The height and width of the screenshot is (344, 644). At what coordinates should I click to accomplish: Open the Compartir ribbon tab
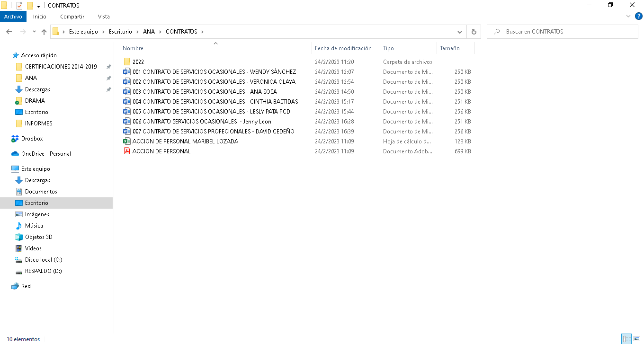tap(72, 17)
